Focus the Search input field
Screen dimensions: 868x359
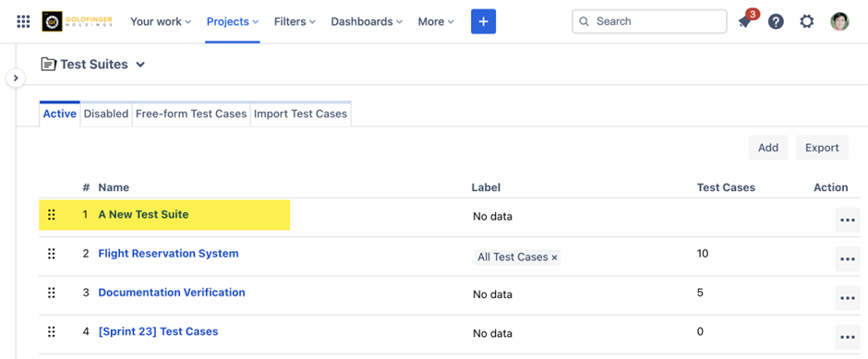coord(649,21)
